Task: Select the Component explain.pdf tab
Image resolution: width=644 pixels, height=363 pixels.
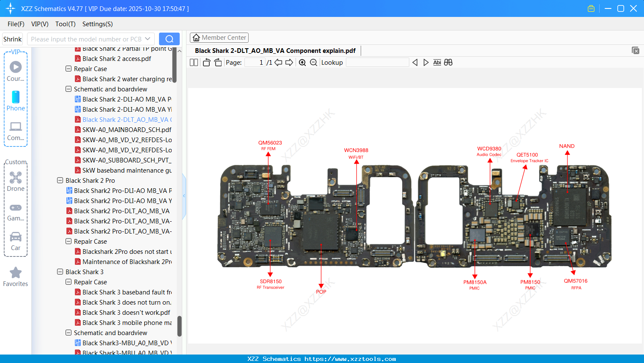Action: click(x=275, y=50)
